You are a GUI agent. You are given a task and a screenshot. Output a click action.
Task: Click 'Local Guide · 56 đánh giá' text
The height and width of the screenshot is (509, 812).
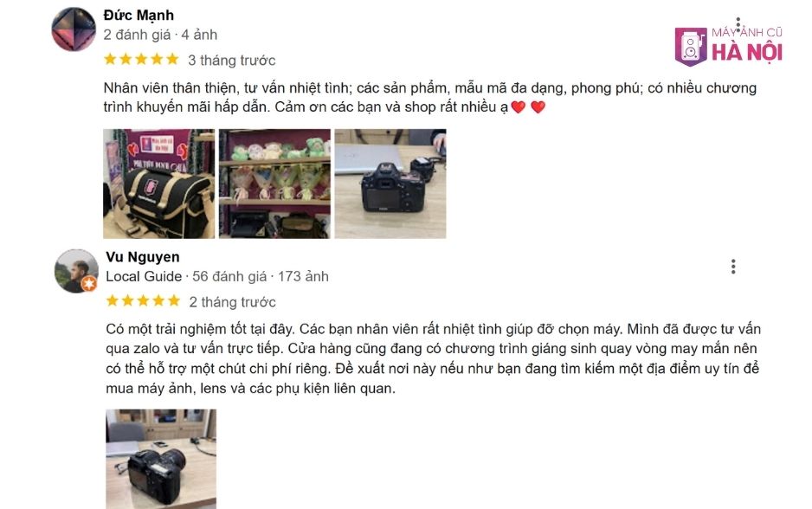coord(186,276)
